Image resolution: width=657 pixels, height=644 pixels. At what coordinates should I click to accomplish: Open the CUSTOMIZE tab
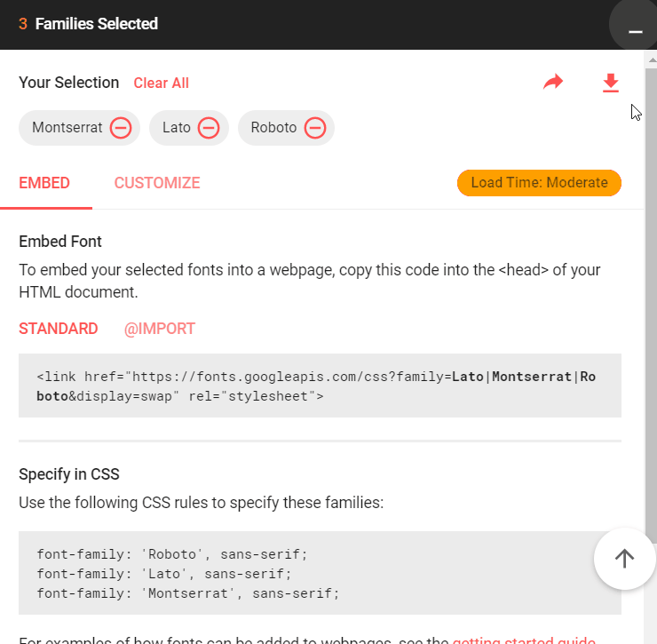[157, 183]
